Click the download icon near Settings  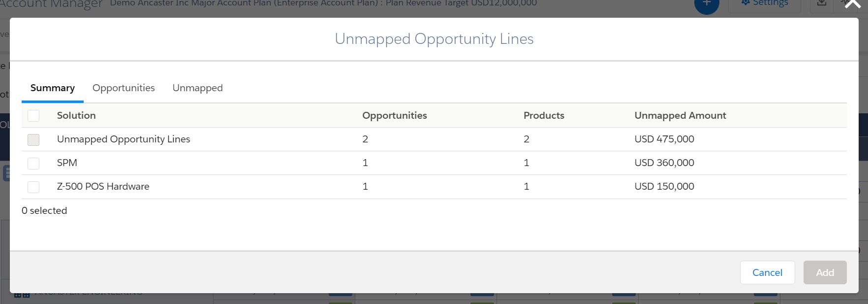pyautogui.click(x=822, y=4)
